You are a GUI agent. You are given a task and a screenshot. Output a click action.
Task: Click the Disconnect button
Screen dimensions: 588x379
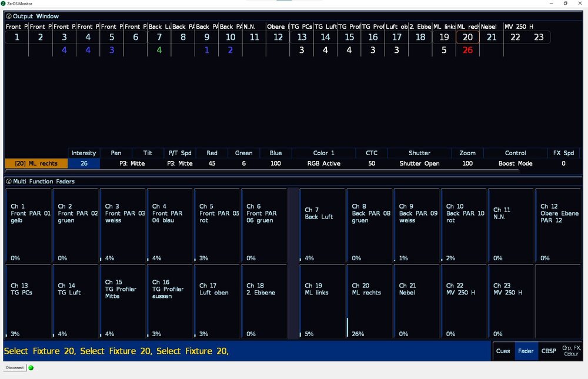15,368
